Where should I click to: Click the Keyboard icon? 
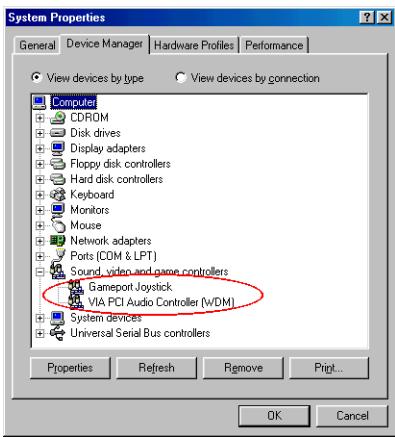[57, 194]
